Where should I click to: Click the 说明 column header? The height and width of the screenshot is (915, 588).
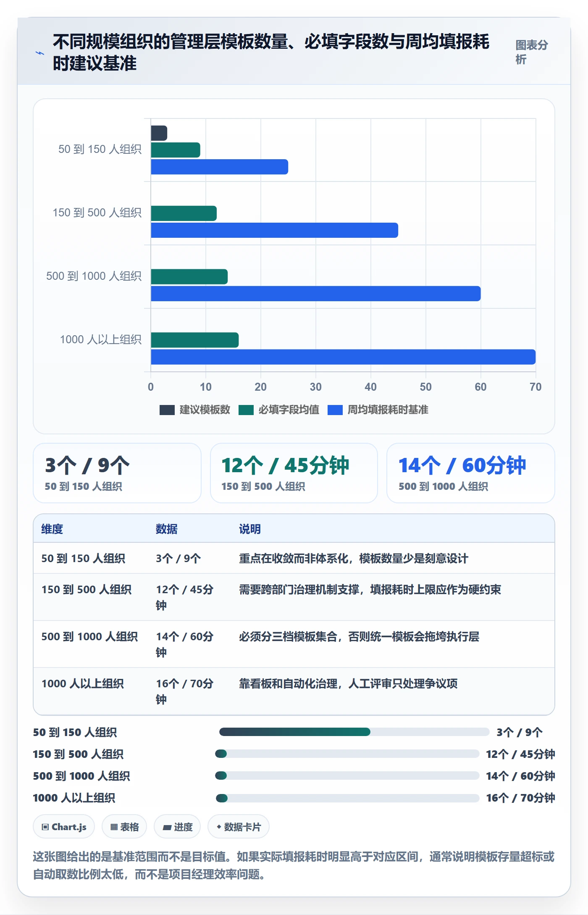[250, 529]
